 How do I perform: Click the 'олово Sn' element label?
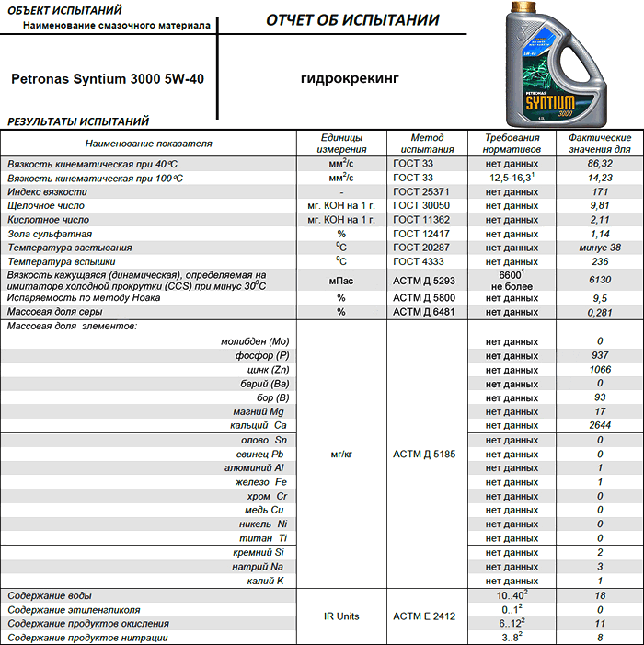tap(264, 440)
